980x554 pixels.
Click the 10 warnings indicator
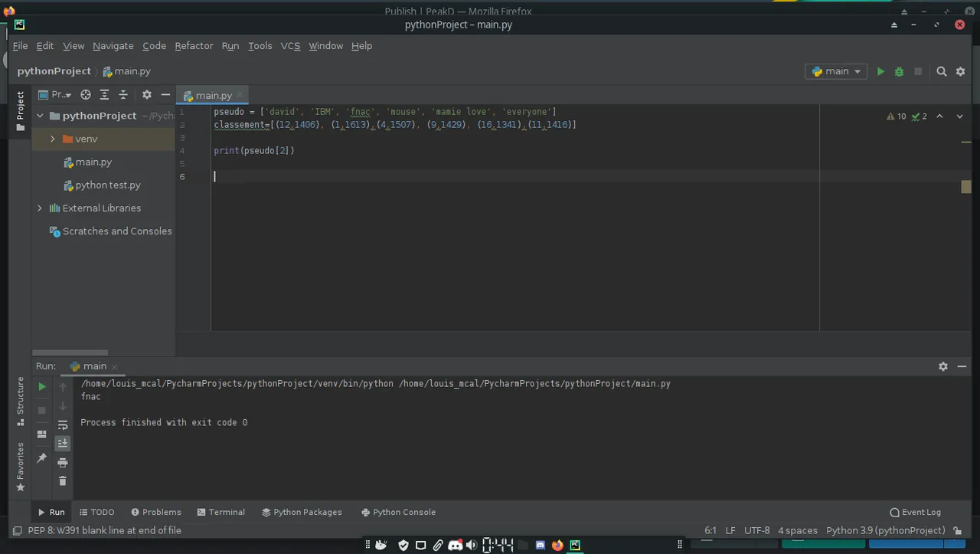click(896, 116)
